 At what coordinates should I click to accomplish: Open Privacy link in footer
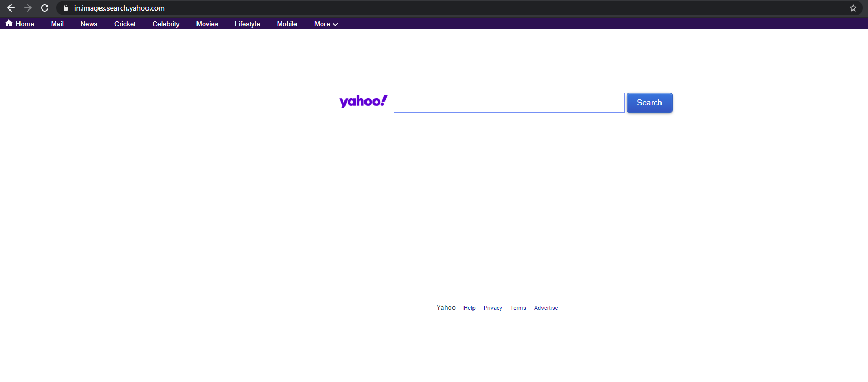493,308
